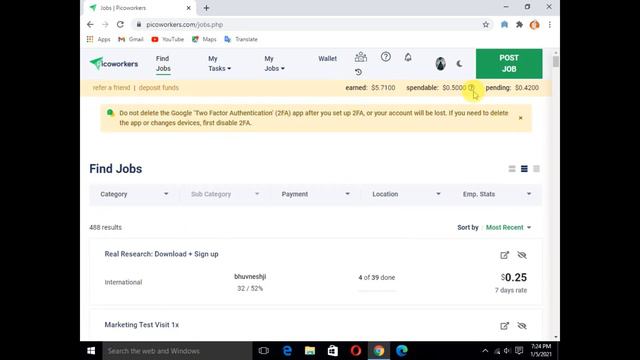
Task: Open Marketing Test Visit 1x job title
Action: (x=142, y=325)
